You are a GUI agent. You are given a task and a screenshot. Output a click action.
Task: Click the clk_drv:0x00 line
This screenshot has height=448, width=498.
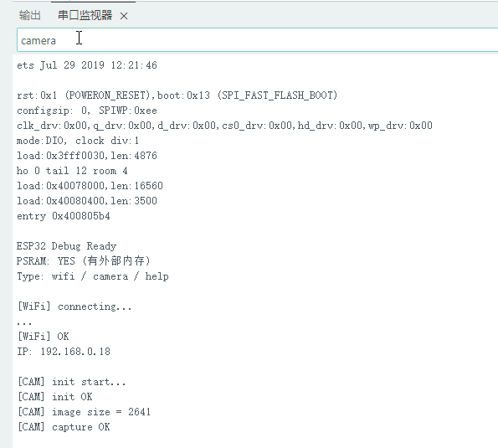coord(224,126)
